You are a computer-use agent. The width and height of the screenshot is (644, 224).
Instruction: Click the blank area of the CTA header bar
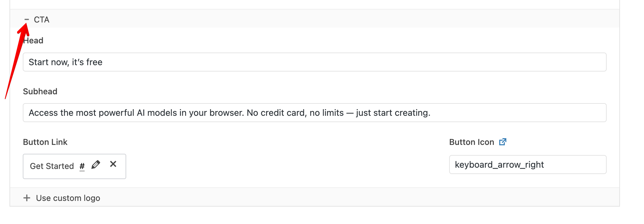click(x=316, y=19)
